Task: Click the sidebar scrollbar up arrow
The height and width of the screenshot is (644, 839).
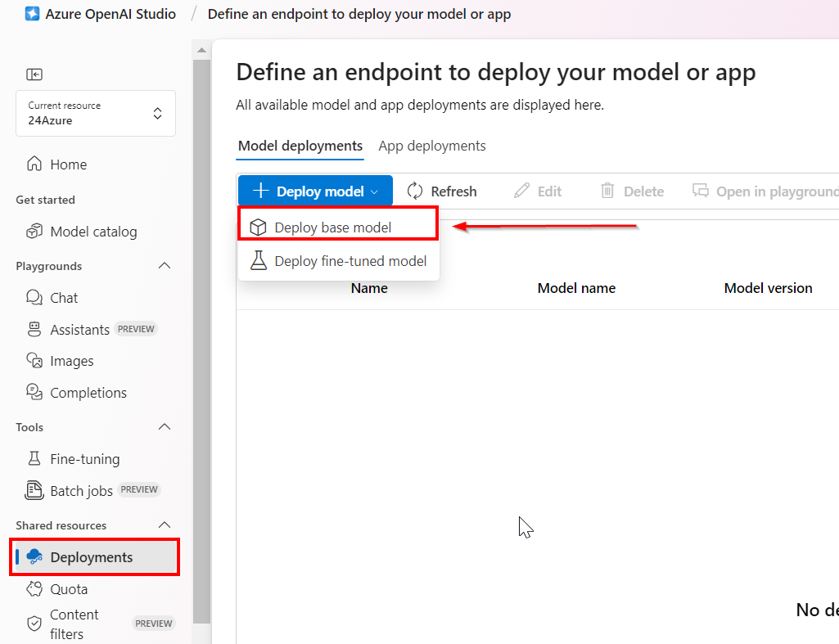Action: click(x=201, y=51)
